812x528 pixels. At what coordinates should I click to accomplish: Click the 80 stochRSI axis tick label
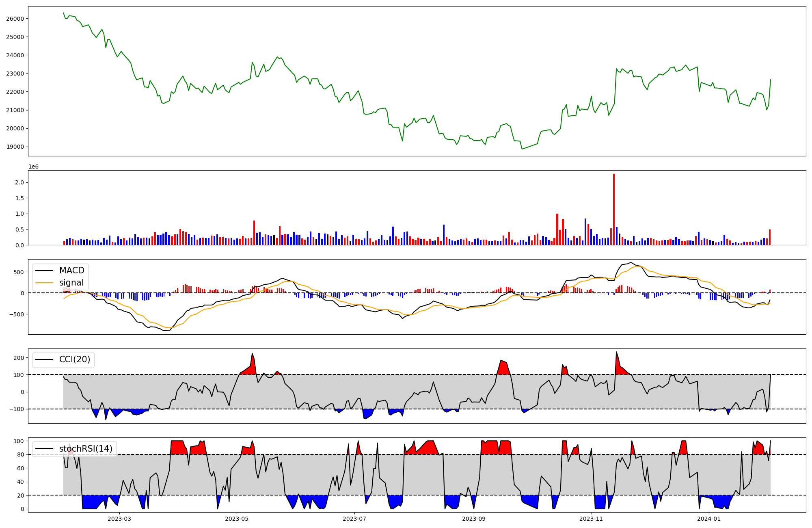click(20, 455)
